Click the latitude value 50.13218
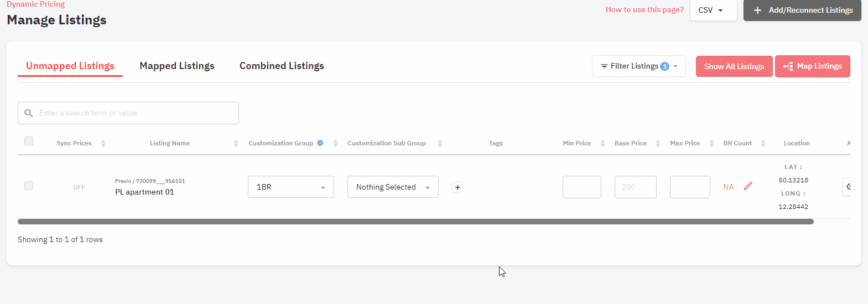 [793, 180]
